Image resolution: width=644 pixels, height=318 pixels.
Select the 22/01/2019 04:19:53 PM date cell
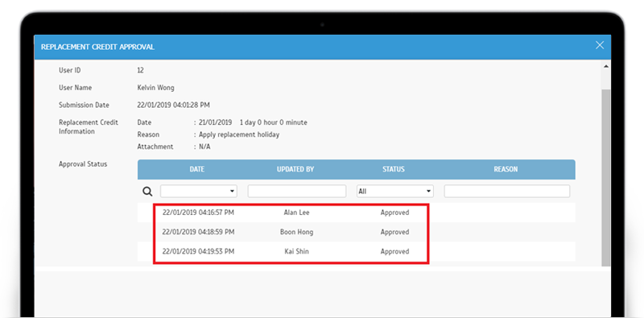(198, 251)
